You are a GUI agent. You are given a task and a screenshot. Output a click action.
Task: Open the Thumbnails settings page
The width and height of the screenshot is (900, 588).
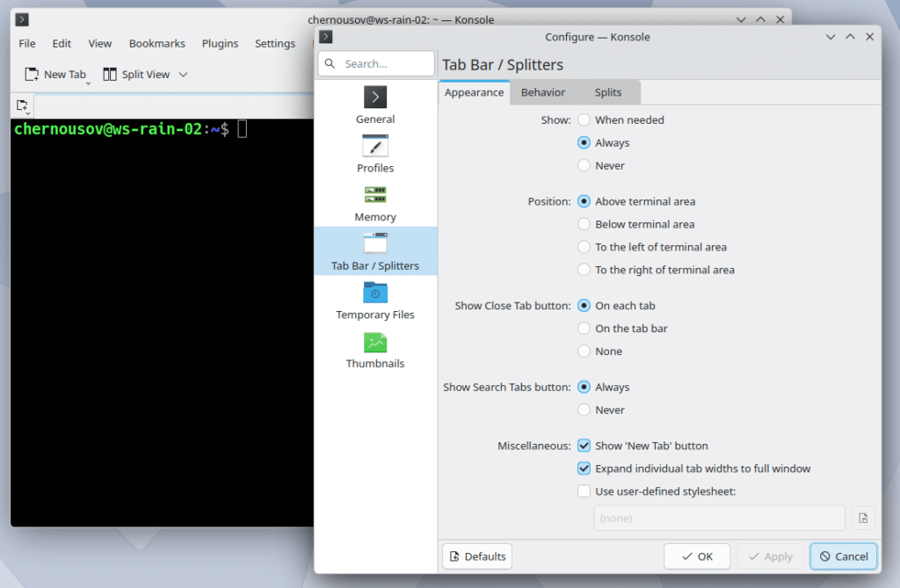coord(375,349)
